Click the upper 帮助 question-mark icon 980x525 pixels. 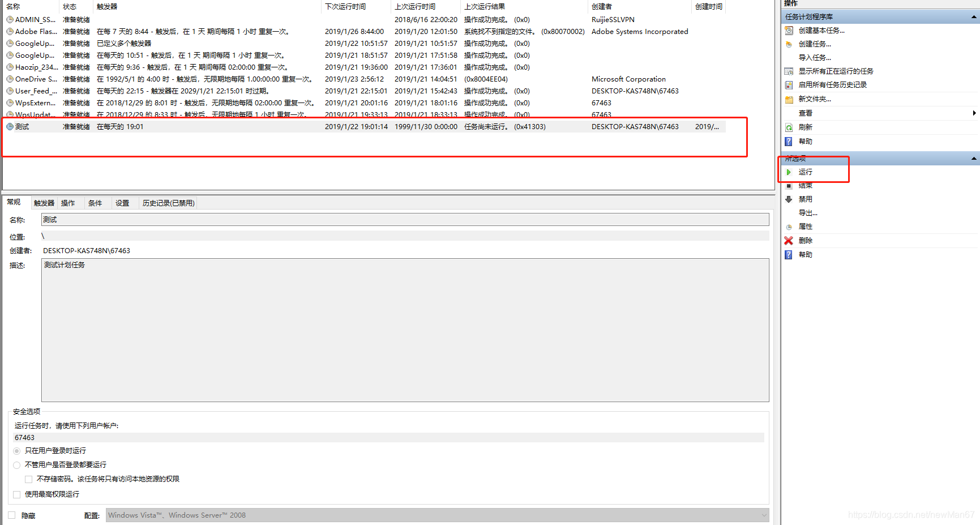789,142
